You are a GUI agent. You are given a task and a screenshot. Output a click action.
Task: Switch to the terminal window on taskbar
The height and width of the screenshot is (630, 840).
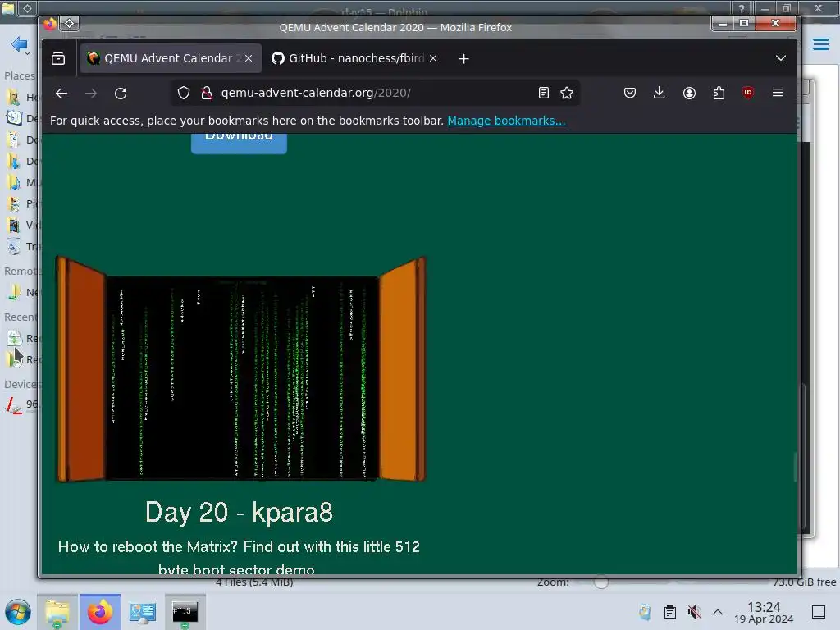click(185, 612)
